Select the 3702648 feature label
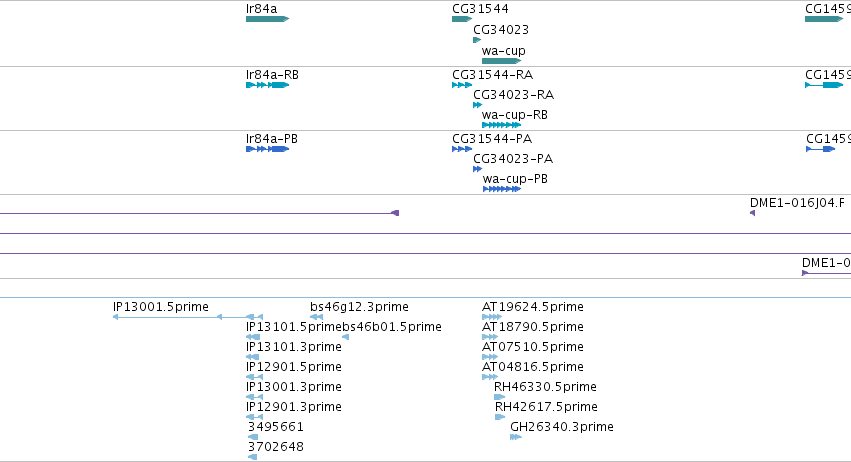This screenshot has height=462, width=851. tap(276, 447)
